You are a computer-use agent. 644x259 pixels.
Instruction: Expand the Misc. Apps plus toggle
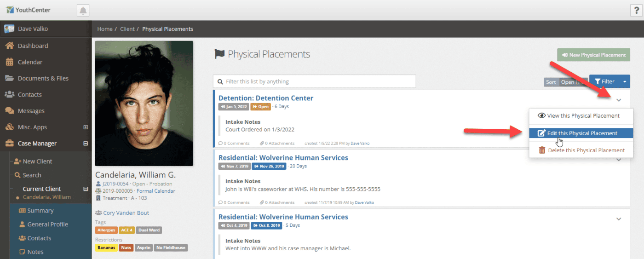86,127
